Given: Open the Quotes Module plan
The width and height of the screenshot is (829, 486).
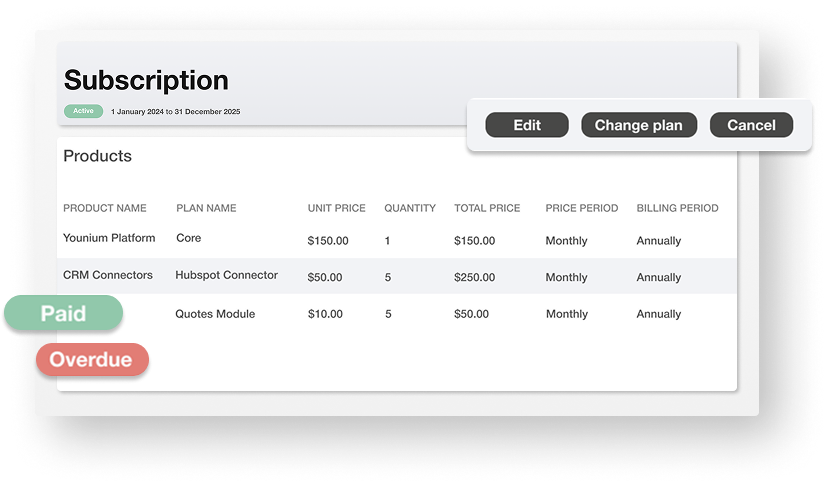Looking at the screenshot, I should click(215, 314).
